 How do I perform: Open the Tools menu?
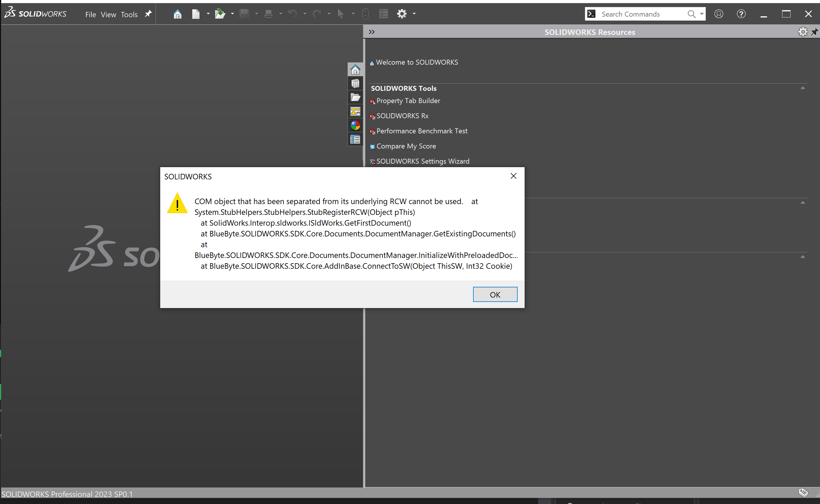[129, 15]
